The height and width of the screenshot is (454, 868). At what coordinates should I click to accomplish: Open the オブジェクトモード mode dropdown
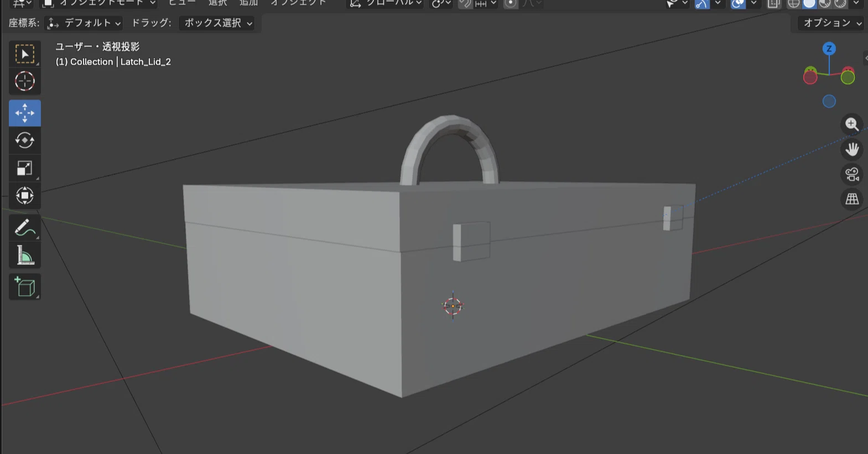(99, 3)
